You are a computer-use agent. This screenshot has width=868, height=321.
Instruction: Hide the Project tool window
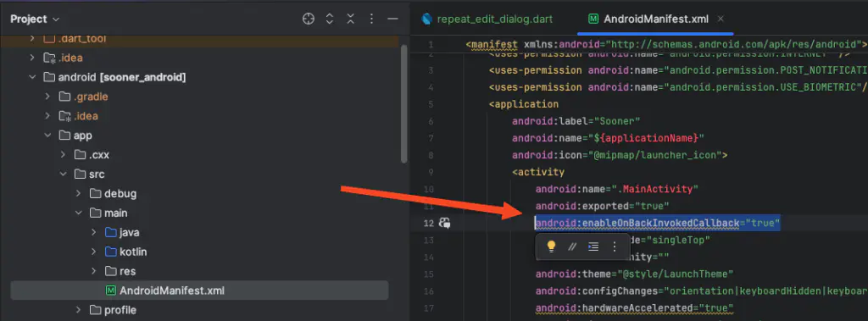click(392, 19)
